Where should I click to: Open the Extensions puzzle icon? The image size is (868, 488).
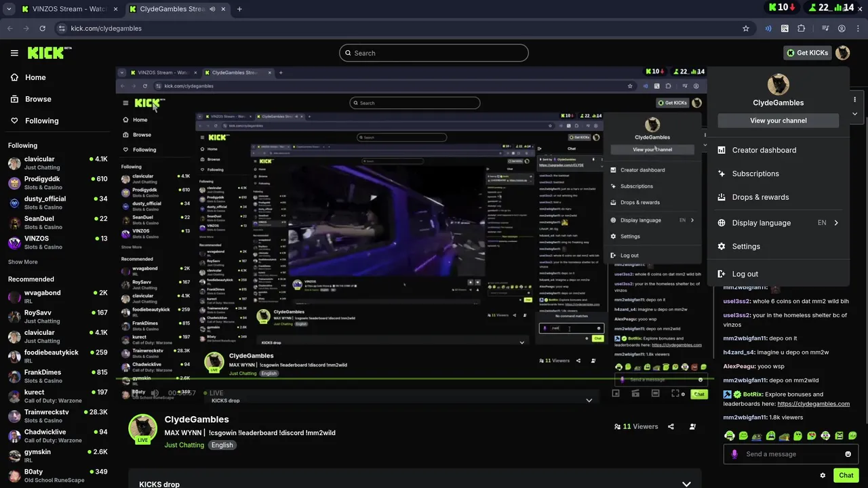(802, 28)
